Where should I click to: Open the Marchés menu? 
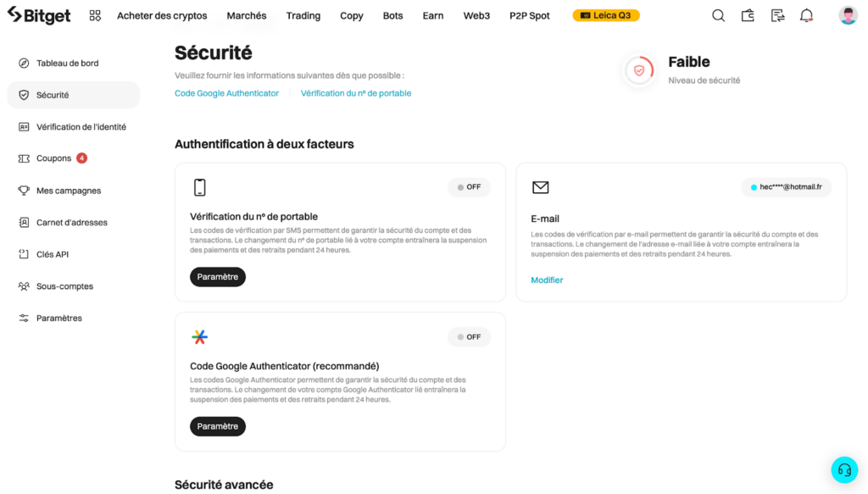tap(246, 14)
